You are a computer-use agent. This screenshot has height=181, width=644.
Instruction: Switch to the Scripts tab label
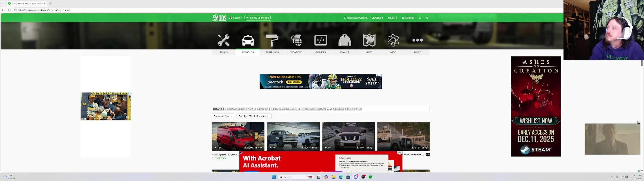tap(320, 52)
